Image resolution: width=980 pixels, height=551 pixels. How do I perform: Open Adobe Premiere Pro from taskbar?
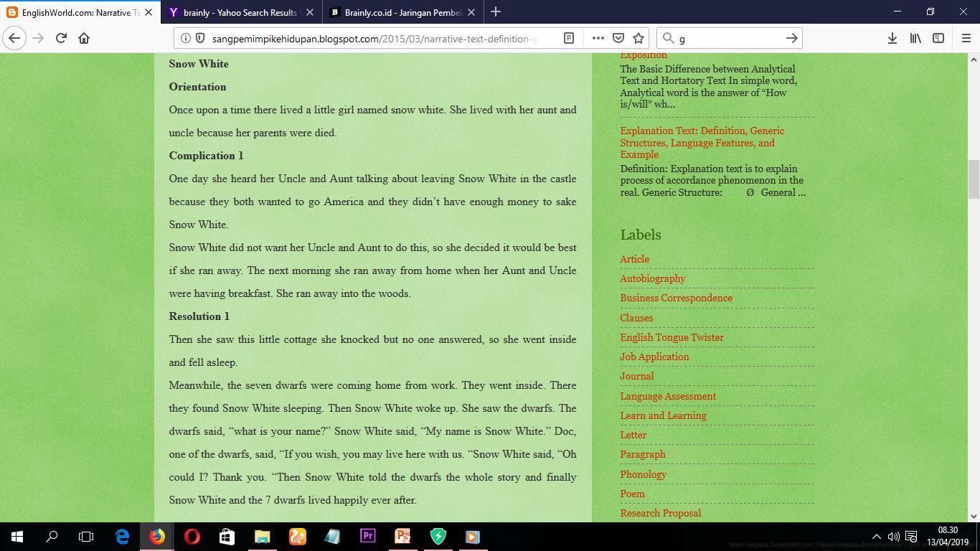(x=367, y=537)
